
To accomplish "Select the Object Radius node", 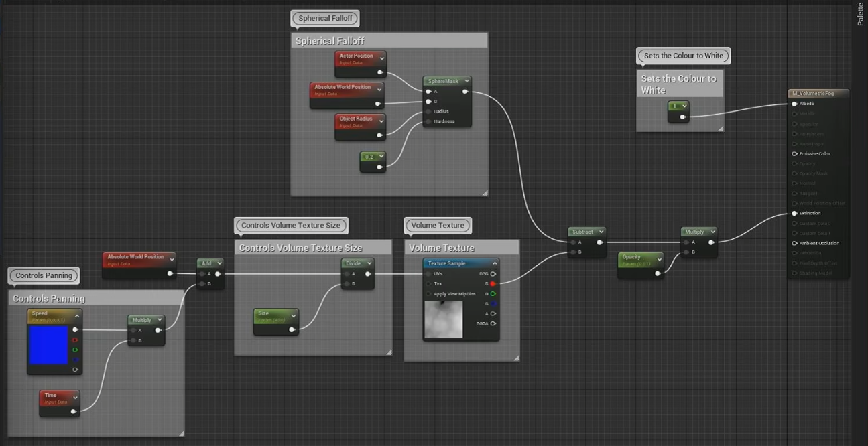I will 361,127.
